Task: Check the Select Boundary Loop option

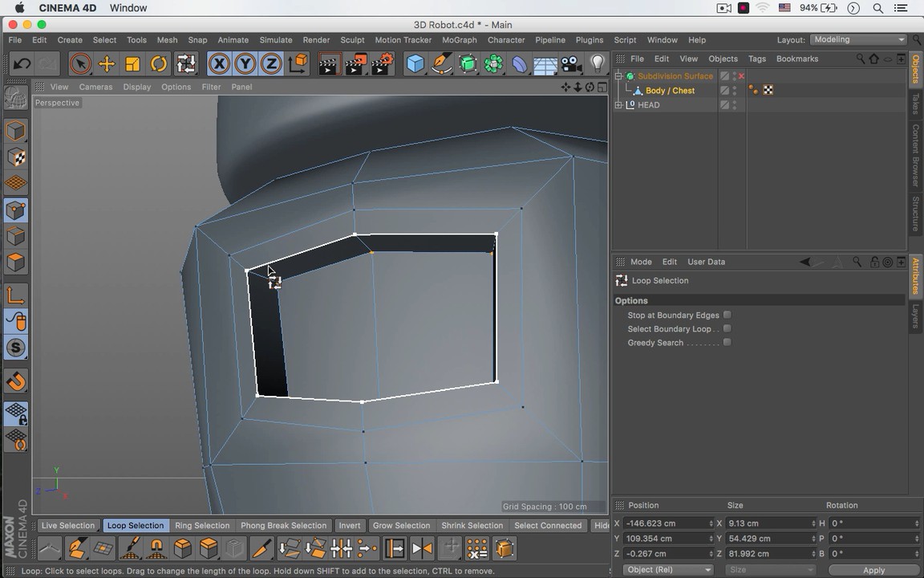Action: [x=727, y=329]
